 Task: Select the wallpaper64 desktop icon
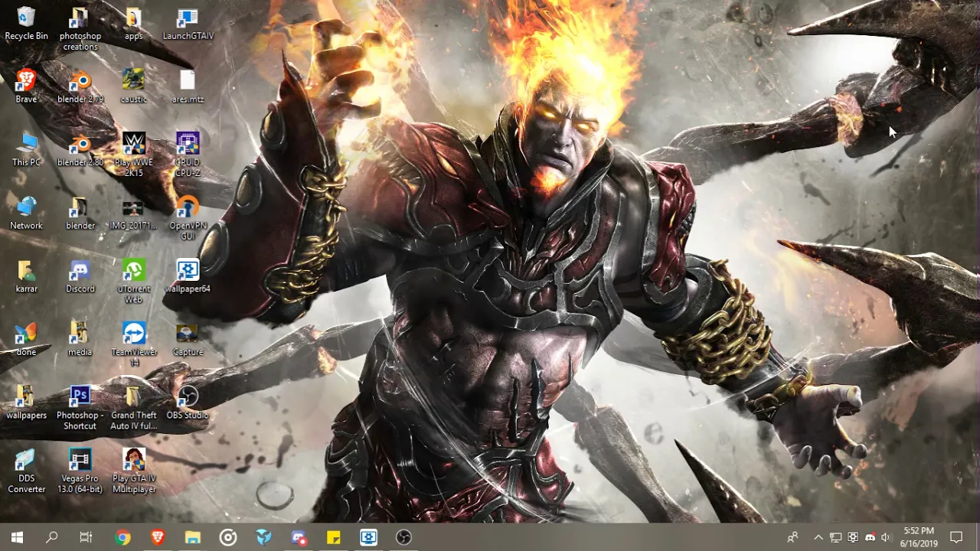(188, 277)
